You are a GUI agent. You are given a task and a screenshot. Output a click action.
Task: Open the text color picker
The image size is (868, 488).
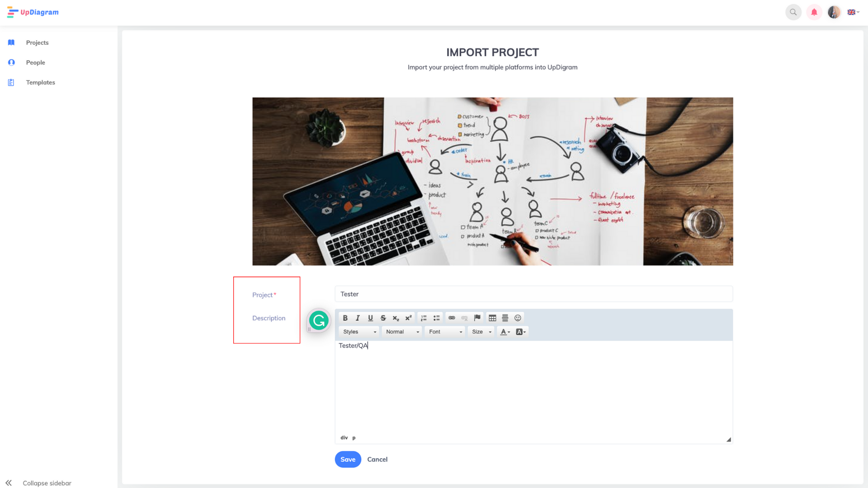pos(505,332)
